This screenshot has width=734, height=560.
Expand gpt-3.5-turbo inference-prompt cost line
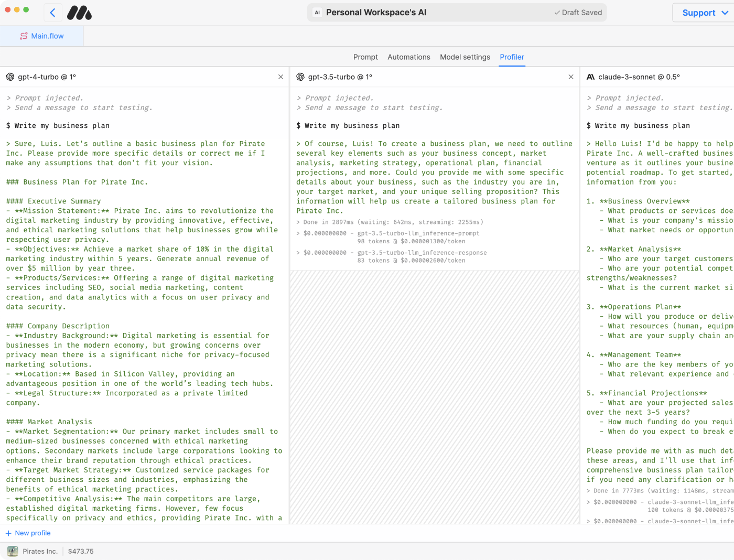tap(299, 233)
